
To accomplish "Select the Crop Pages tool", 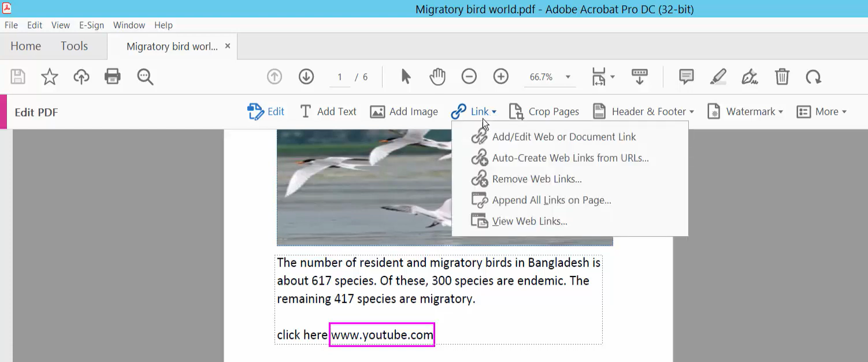I will click(x=544, y=111).
